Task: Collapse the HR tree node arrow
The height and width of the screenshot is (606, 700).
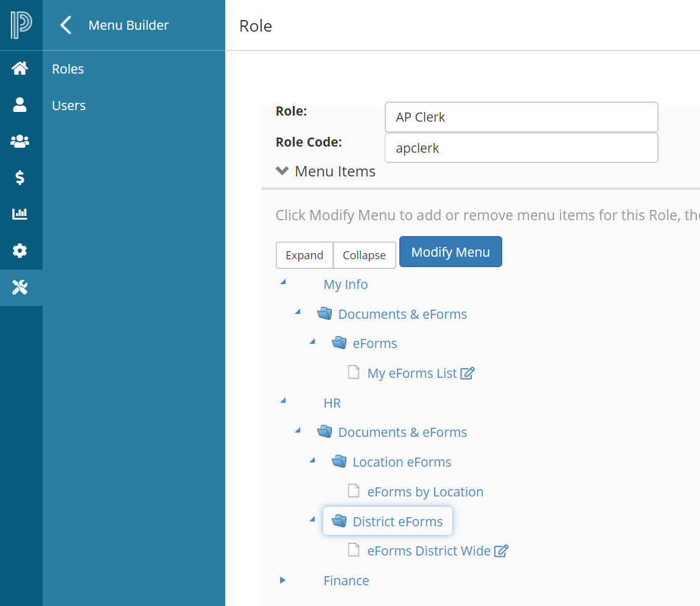Action: [x=282, y=401]
